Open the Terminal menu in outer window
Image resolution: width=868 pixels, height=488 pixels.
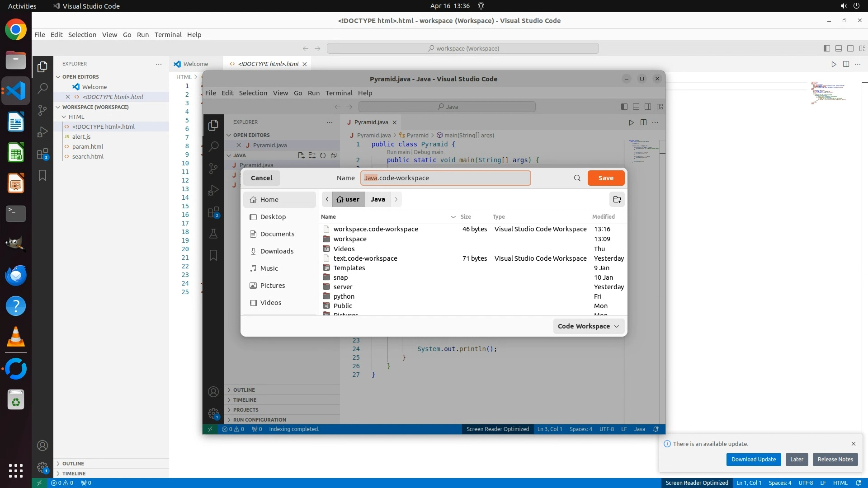[168, 35]
